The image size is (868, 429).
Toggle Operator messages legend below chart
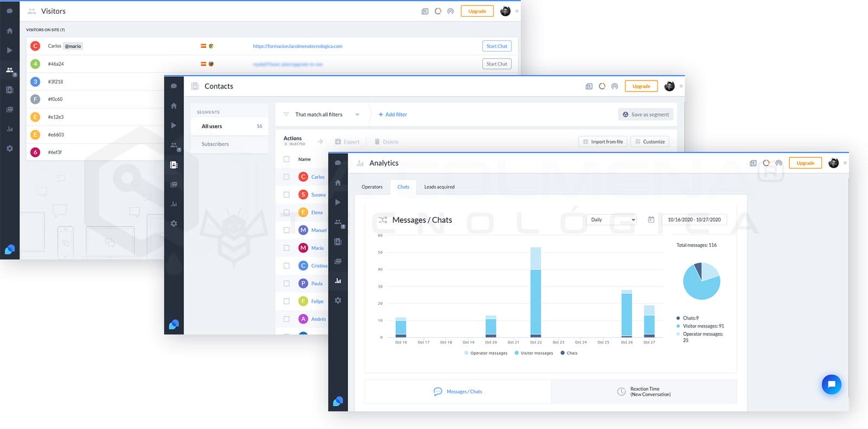pyautogui.click(x=486, y=353)
